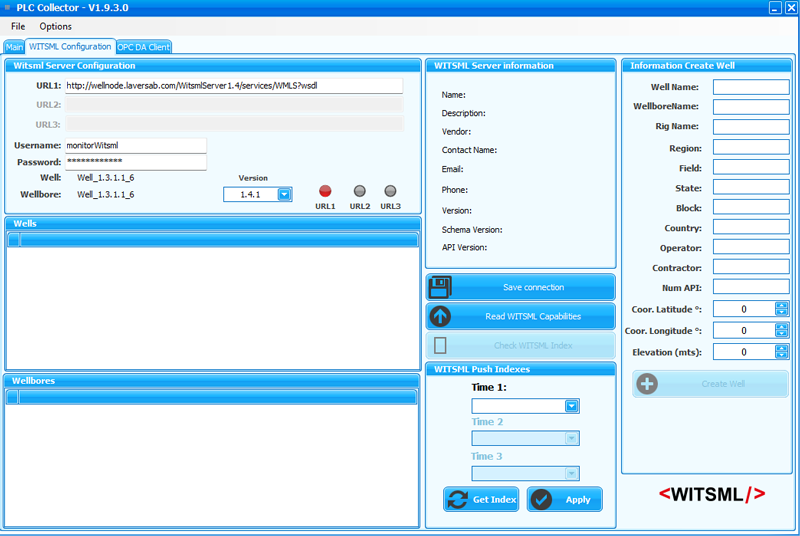Image resolution: width=800 pixels, height=536 pixels.
Task: Click the gray URL3 status indicator
Action: click(x=390, y=191)
